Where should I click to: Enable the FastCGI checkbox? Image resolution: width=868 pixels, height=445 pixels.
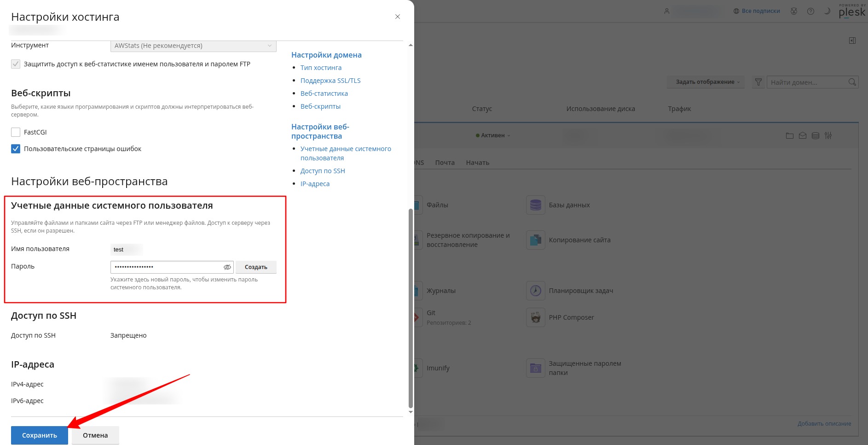(x=16, y=132)
